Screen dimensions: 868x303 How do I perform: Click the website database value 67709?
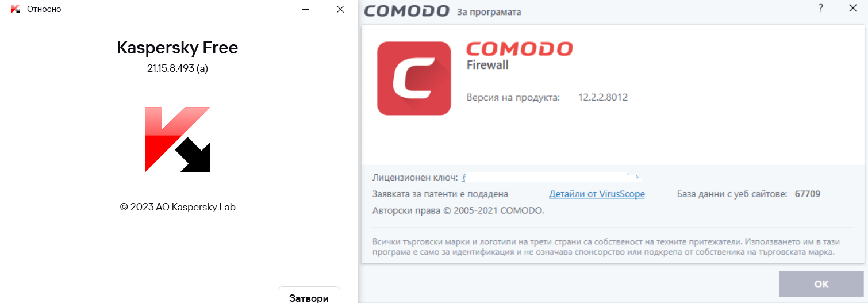coord(807,194)
